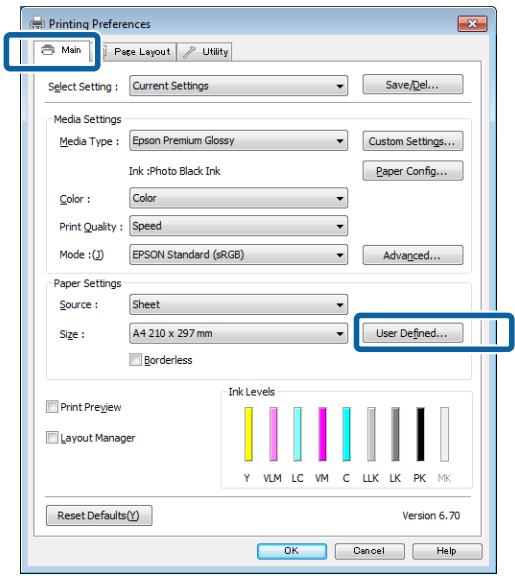Click the VM vivid magenta ink bar
The image size is (515, 576).
(322, 434)
